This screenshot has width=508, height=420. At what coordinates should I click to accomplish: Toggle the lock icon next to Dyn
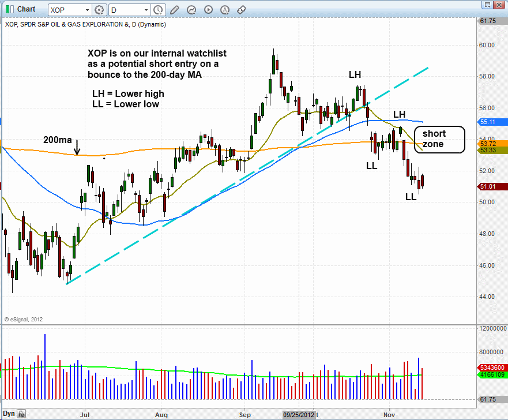coord(21,414)
